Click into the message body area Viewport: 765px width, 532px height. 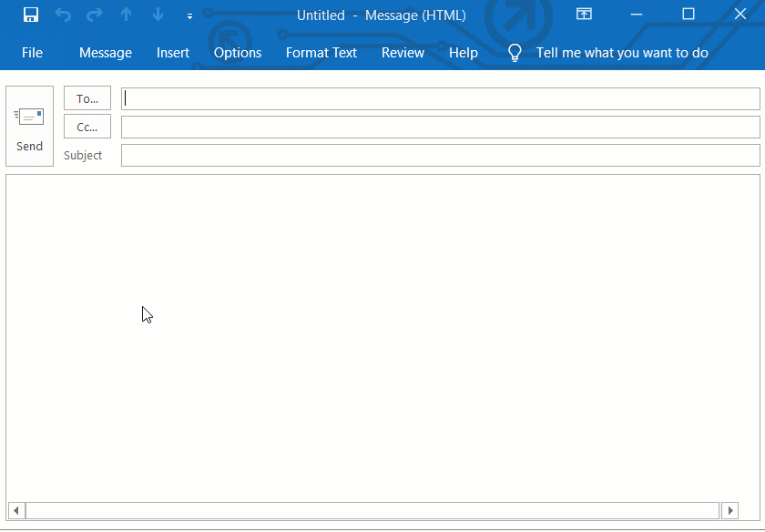383,337
